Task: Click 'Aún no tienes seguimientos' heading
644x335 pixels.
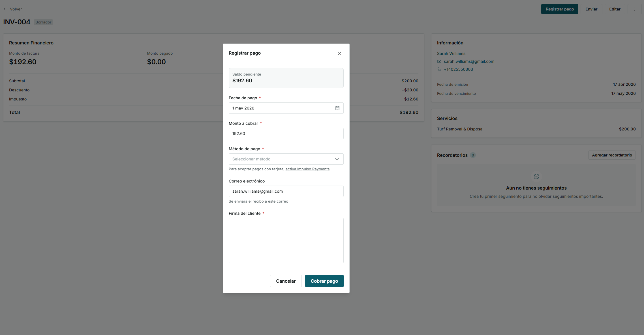Action: (x=536, y=188)
